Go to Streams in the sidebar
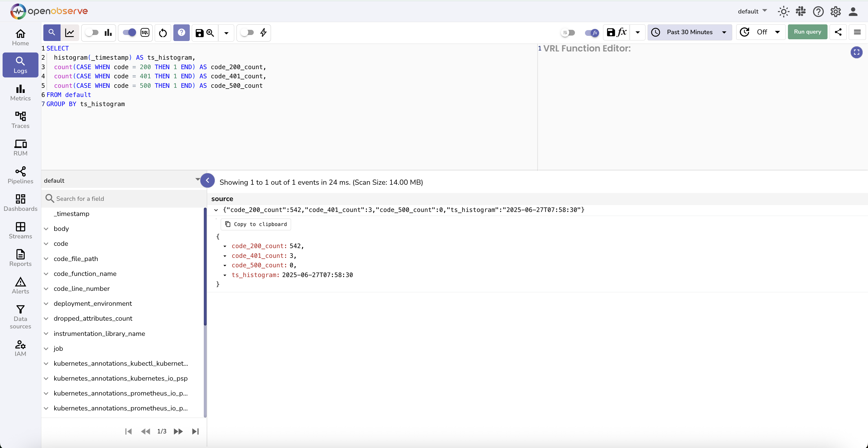The height and width of the screenshot is (448, 868). pyautogui.click(x=20, y=230)
